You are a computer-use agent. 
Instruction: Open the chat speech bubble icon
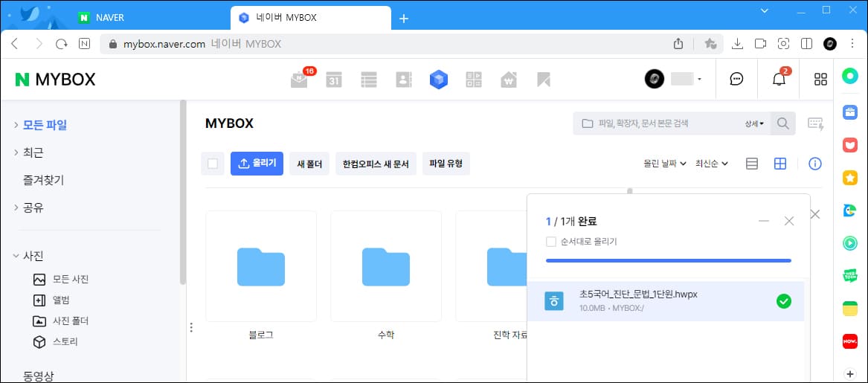point(736,79)
